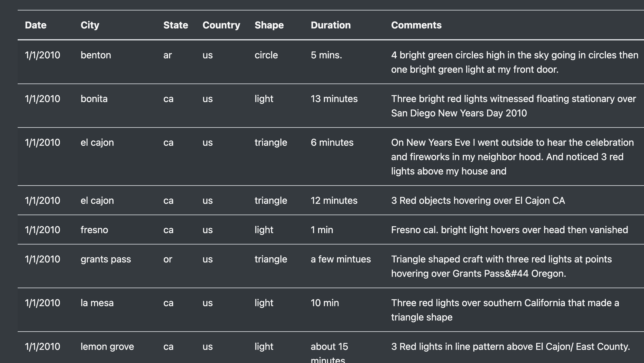The width and height of the screenshot is (644, 363).
Task: Click the '3 Red objects hovering' comment
Action: (478, 201)
